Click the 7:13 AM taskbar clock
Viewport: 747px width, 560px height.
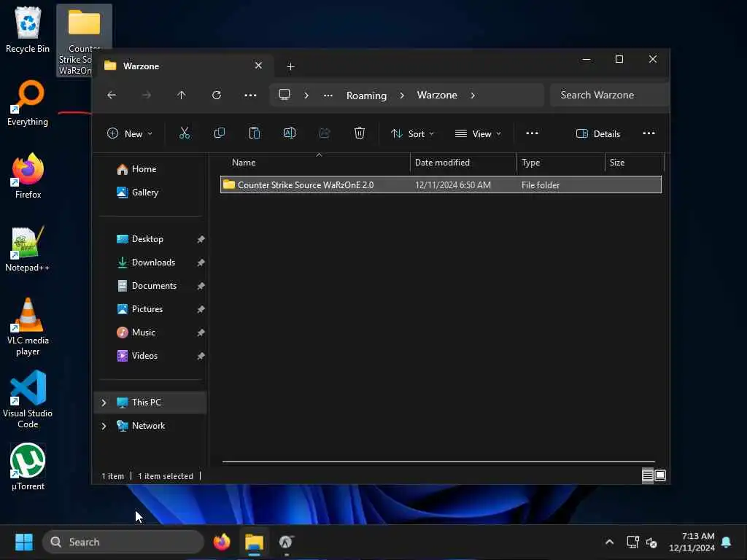pyautogui.click(x=692, y=542)
